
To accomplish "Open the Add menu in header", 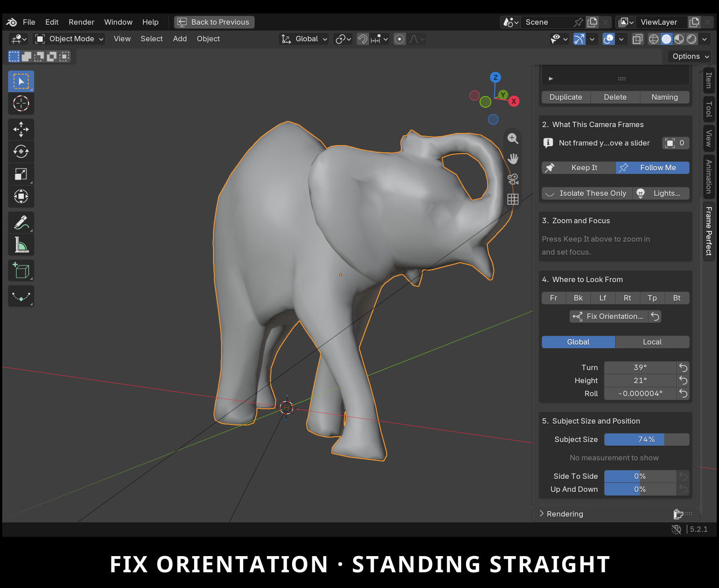I will 180,39.
